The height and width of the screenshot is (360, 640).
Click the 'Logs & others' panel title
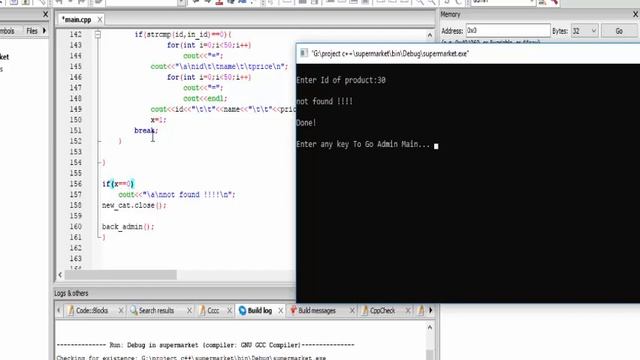(x=71, y=293)
